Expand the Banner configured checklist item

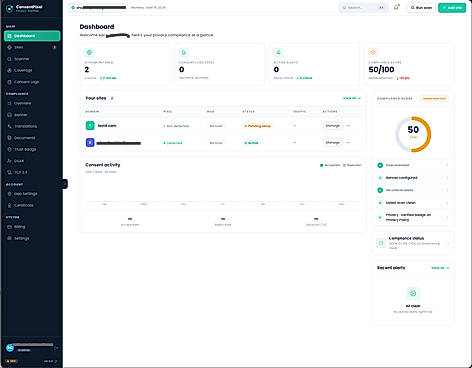413,178
